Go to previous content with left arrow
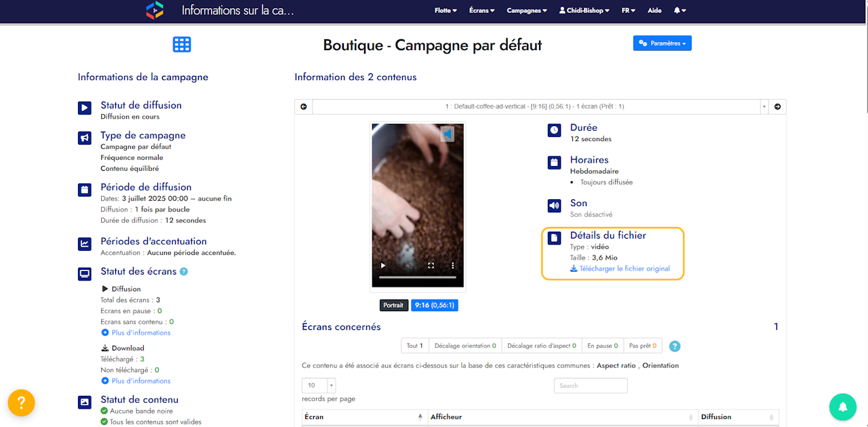868x427 pixels. (303, 106)
